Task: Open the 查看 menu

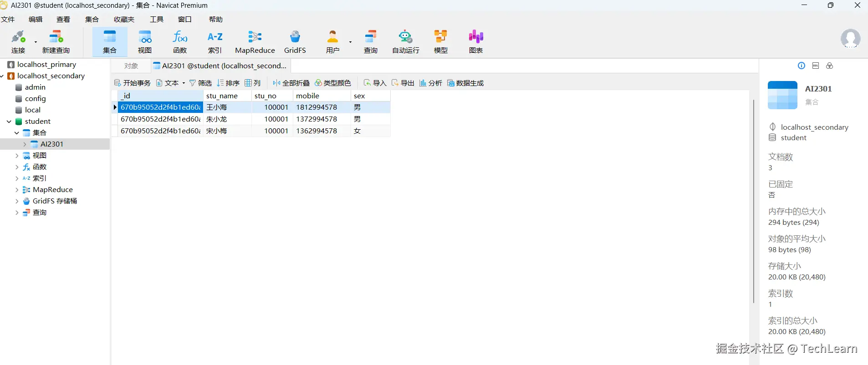Action: tap(63, 19)
